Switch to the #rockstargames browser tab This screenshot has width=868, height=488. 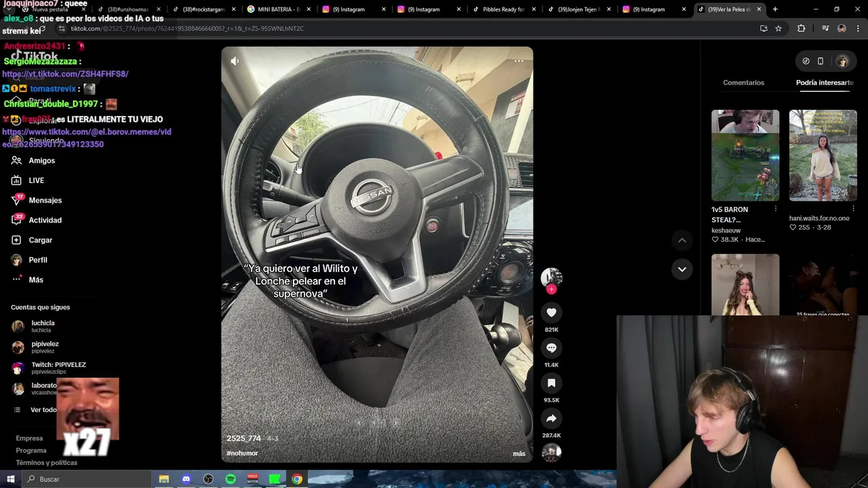[x=203, y=9]
